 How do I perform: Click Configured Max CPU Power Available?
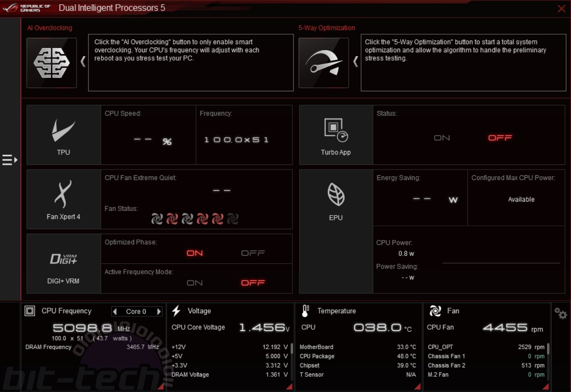tap(521, 199)
